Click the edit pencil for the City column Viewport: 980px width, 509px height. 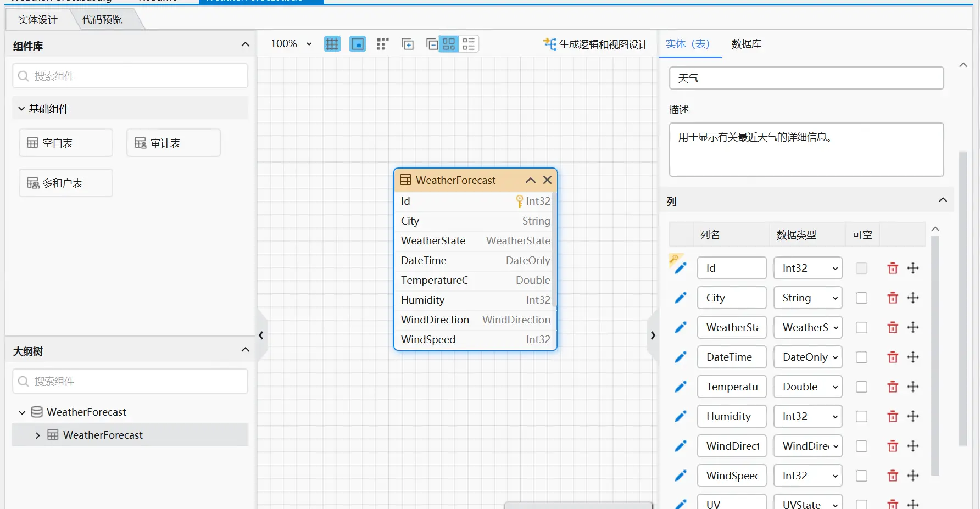click(680, 298)
